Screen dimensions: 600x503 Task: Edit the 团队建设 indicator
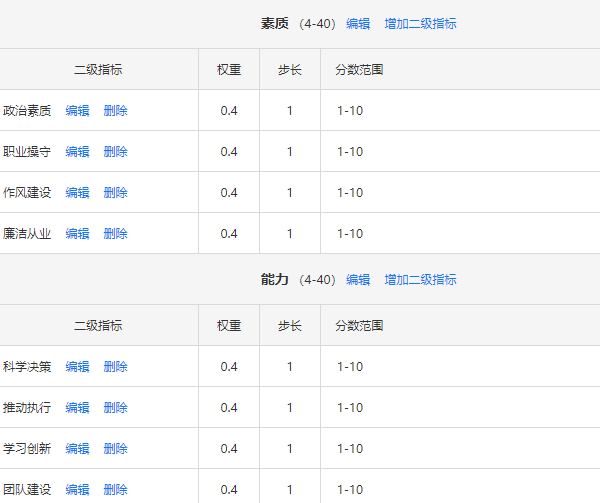click(x=77, y=489)
